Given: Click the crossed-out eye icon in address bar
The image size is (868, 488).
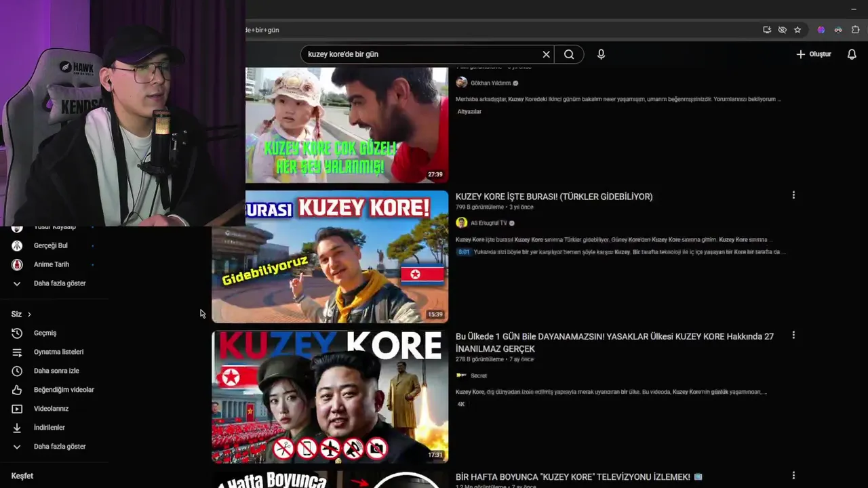Looking at the screenshot, I should coord(782,30).
